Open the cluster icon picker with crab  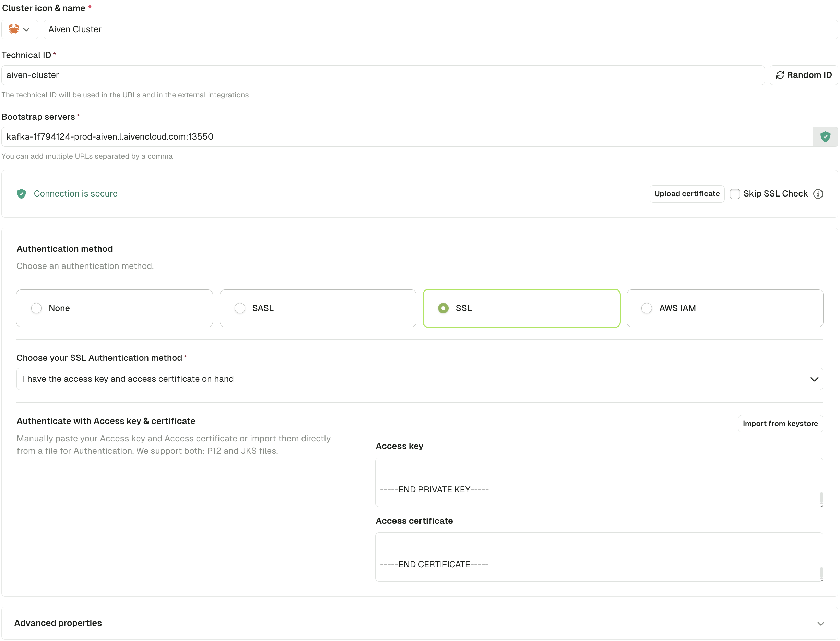pyautogui.click(x=20, y=29)
